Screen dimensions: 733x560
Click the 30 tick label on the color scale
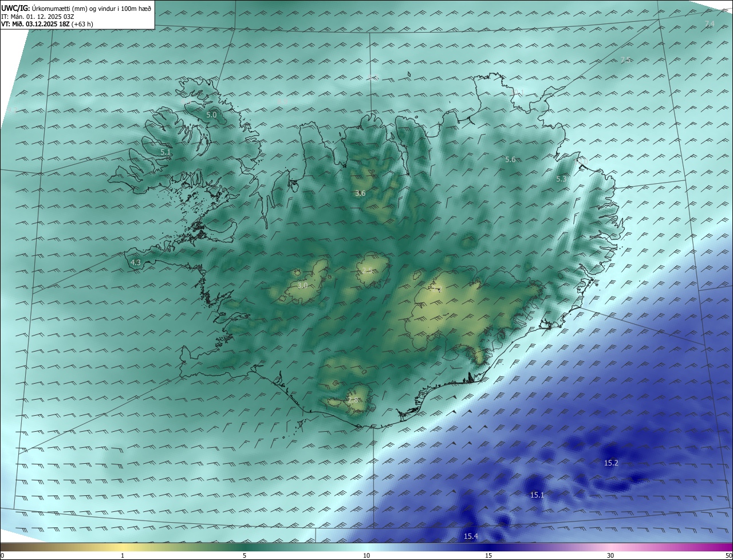tap(610, 556)
